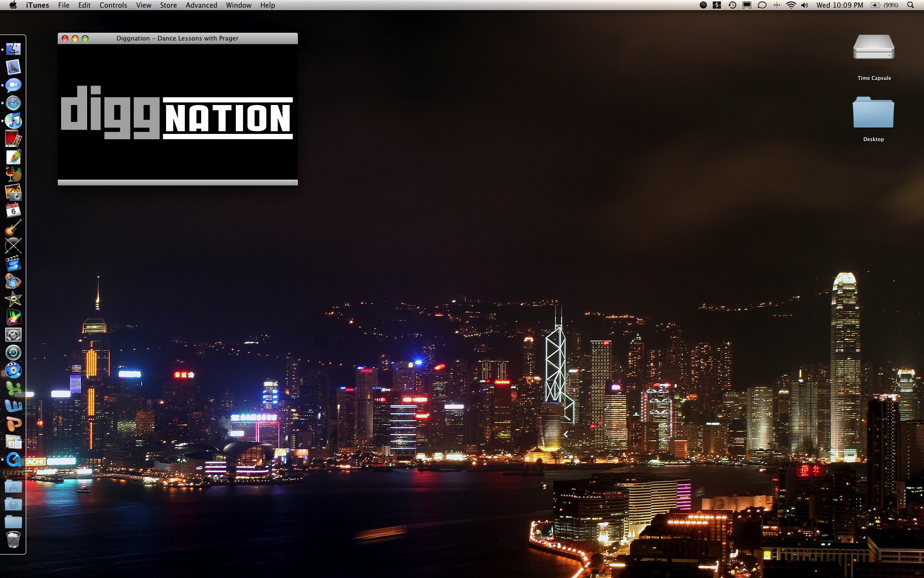Open Finder from the dock

pos(13,49)
